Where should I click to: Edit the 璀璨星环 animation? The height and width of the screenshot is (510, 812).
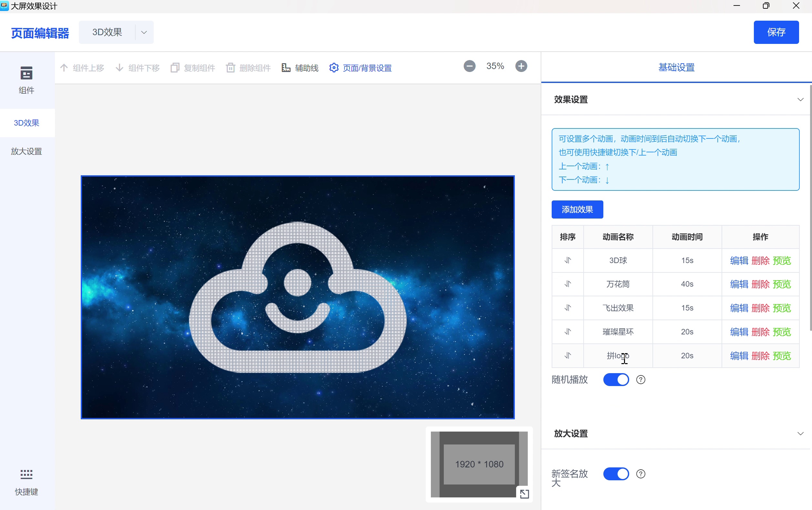739,332
